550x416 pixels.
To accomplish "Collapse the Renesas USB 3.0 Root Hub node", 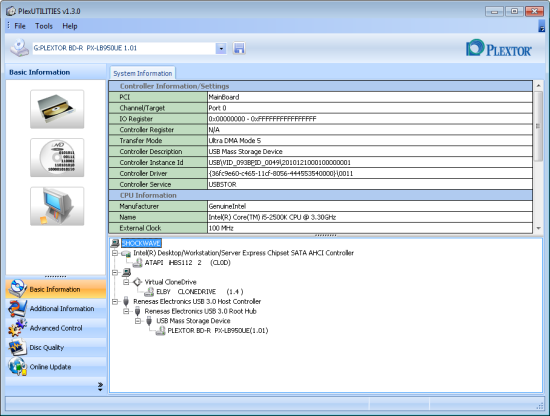I will pos(126,311).
